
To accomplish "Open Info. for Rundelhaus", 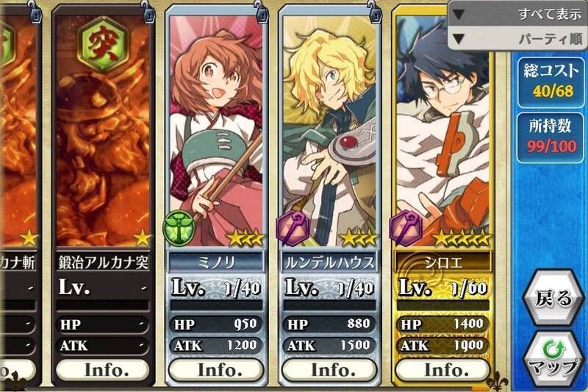I will pyautogui.click(x=330, y=370).
